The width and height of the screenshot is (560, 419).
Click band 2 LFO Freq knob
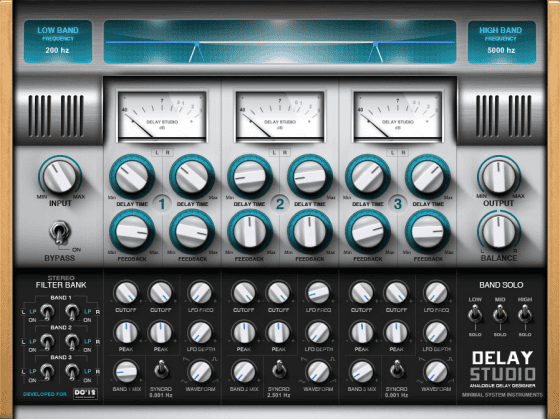tap(318, 293)
